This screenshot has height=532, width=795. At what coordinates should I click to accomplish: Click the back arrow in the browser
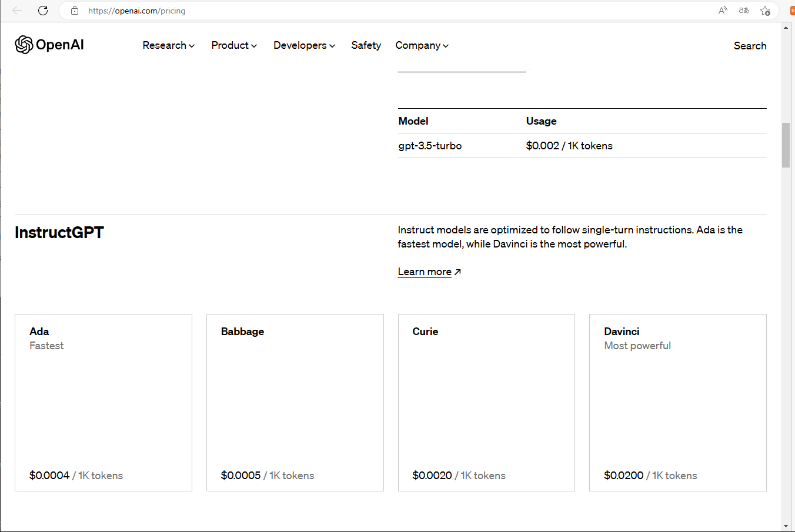click(x=17, y=11)
